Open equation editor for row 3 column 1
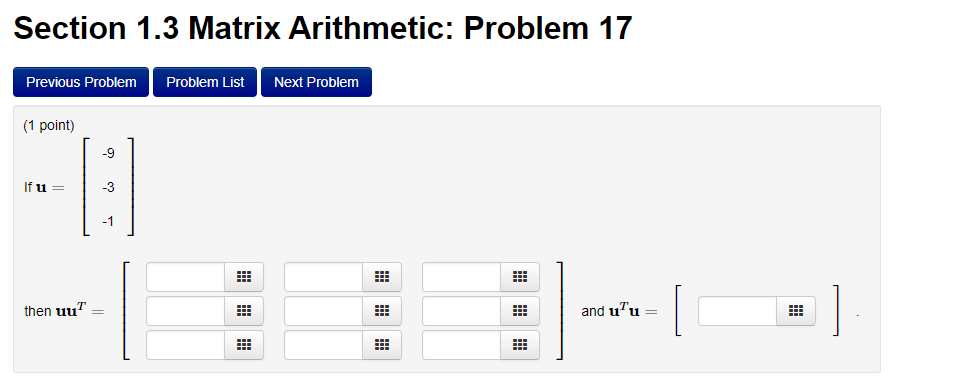 coord(244,345)
